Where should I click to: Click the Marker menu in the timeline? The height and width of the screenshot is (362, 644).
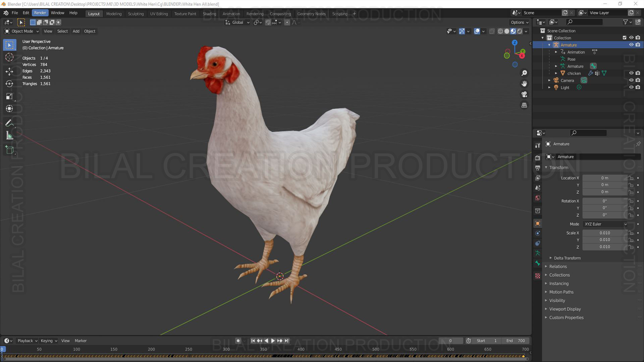(x=80, y=341)
